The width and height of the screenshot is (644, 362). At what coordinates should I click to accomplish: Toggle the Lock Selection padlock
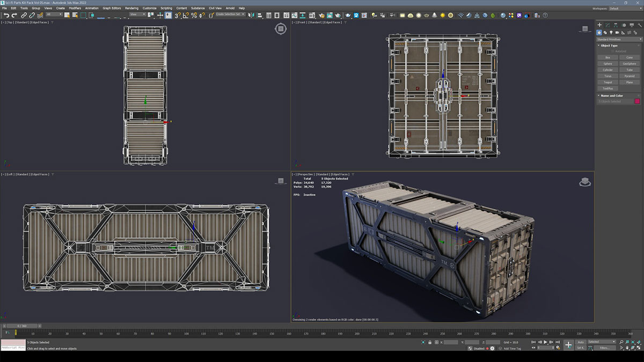click(x=430, y=341)
